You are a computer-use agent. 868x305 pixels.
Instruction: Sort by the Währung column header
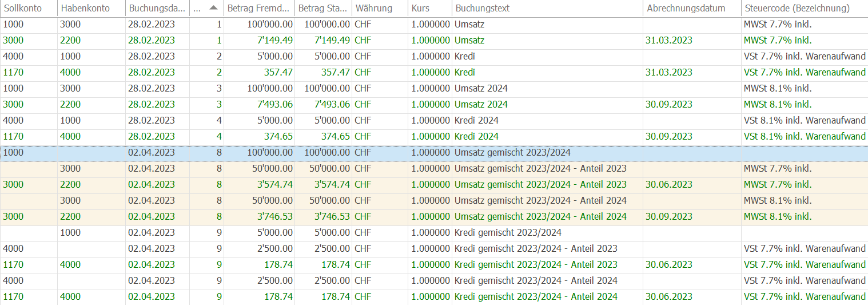coord(380,8)
